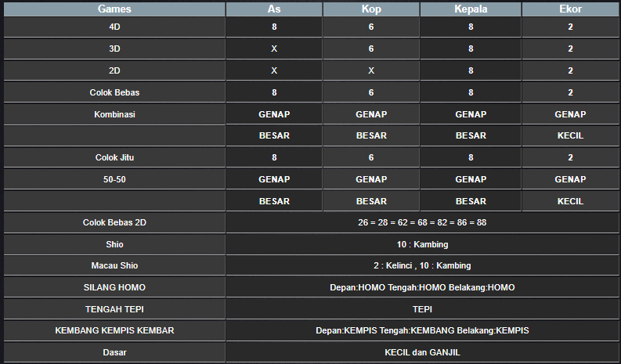Screen dimensions: 621x364
Task: Select the 4D row label
Action: (x=114, y=27)
